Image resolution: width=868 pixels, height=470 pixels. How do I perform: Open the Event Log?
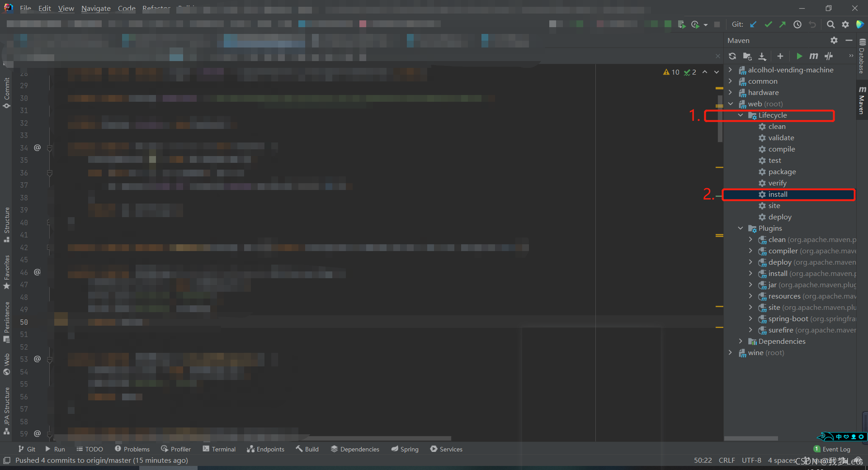coord(836,449)
